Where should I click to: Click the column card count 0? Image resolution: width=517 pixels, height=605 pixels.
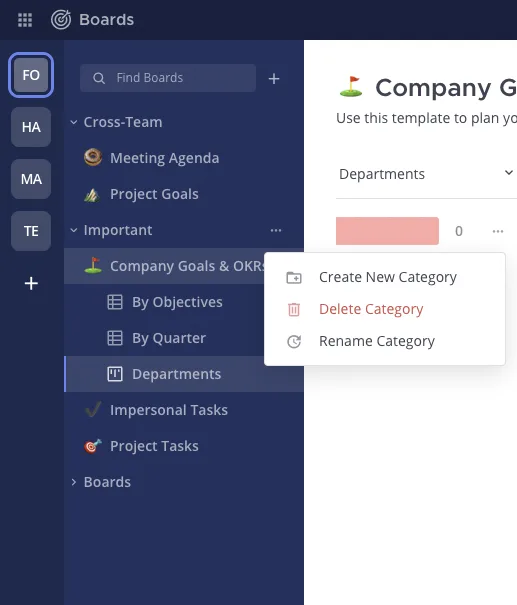tap(459, 231)
